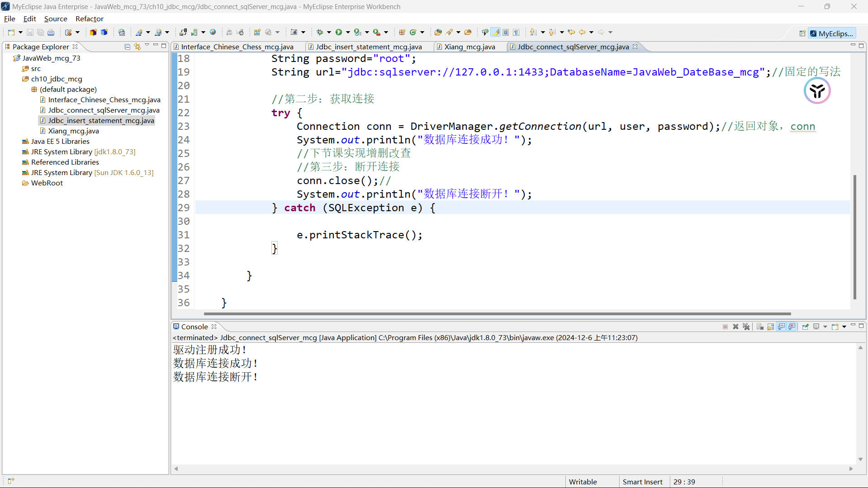Click Remove All Terminated Launches icon
Screen dimensions: 868x488
(746, 327)
